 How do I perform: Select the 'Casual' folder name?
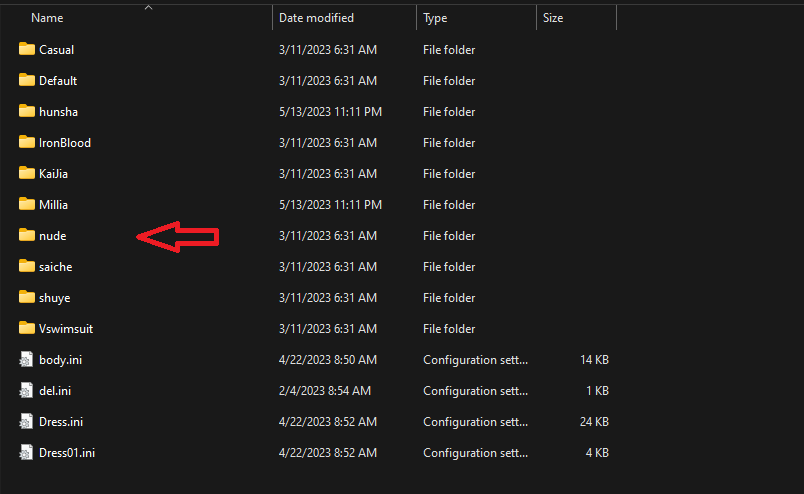(56, 50)
